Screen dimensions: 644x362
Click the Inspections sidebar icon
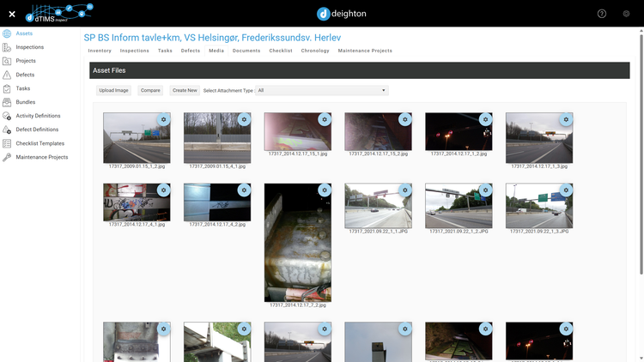7,47
